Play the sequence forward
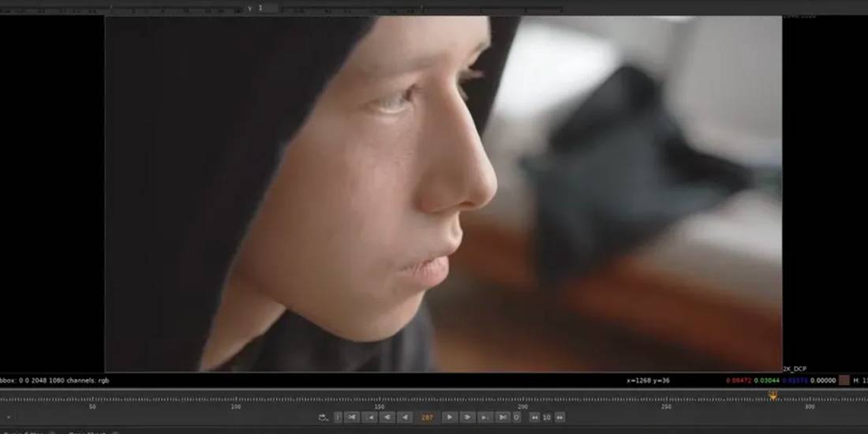 (450, 417)
